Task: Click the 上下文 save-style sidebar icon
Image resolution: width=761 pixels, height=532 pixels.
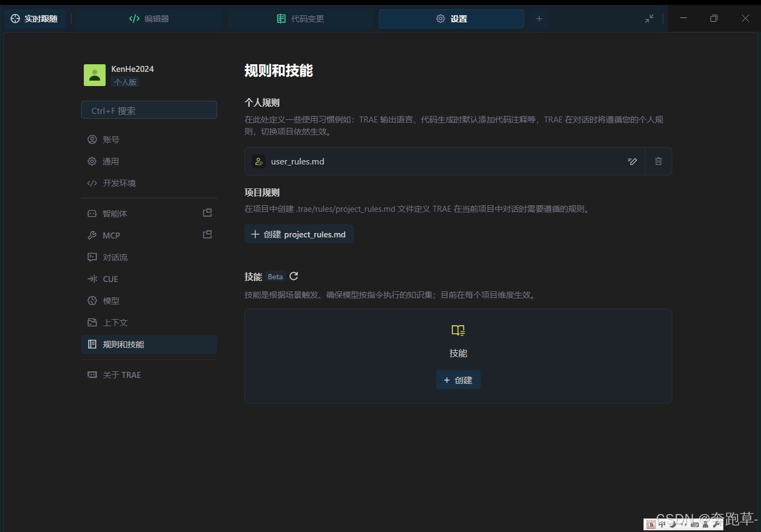Action: (92, 322)
